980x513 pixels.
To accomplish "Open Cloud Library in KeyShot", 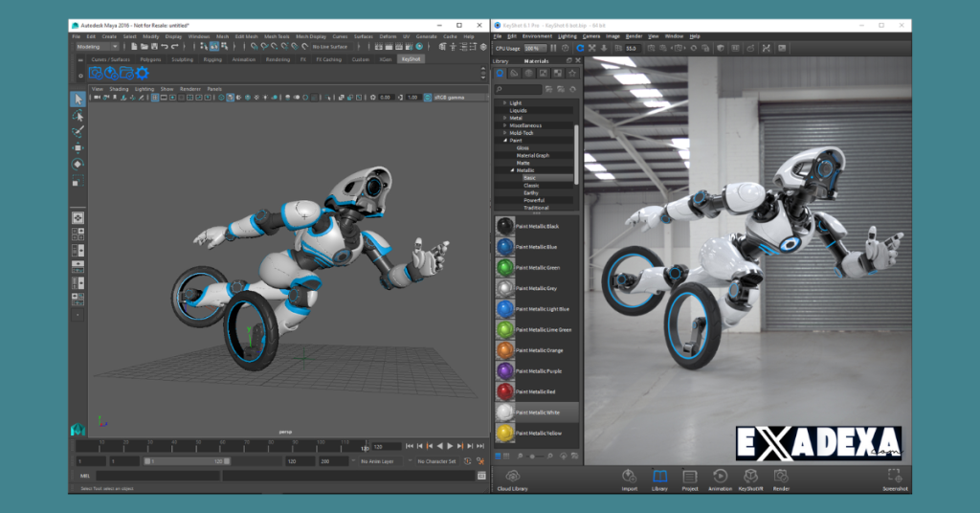I will coord(513,480).
